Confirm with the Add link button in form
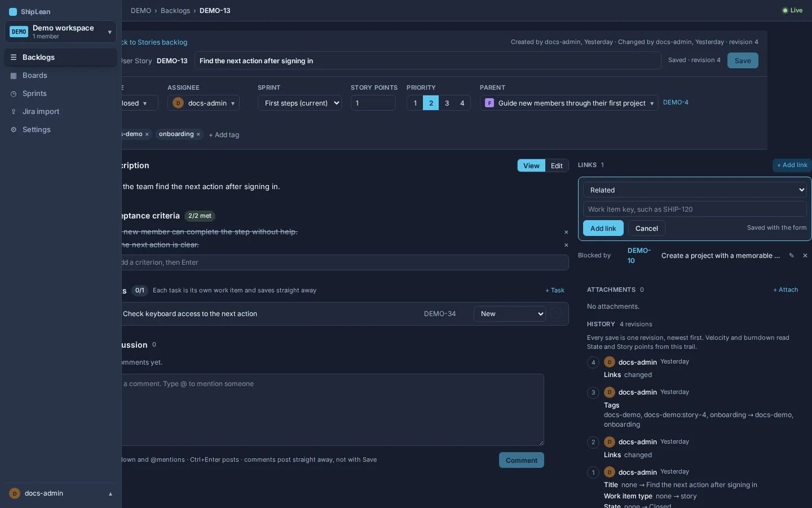Viewport: 812px width, 508px height. (x=603, y=228)
